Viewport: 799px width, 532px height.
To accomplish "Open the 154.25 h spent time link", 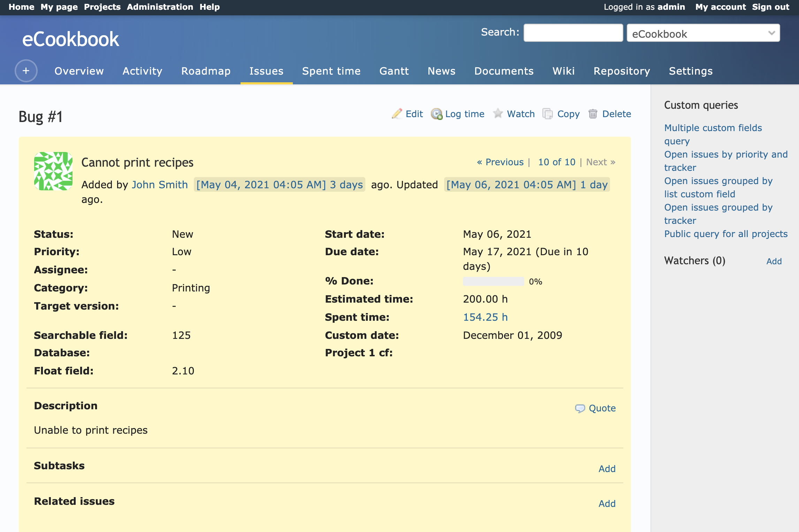I will (485, 317).
